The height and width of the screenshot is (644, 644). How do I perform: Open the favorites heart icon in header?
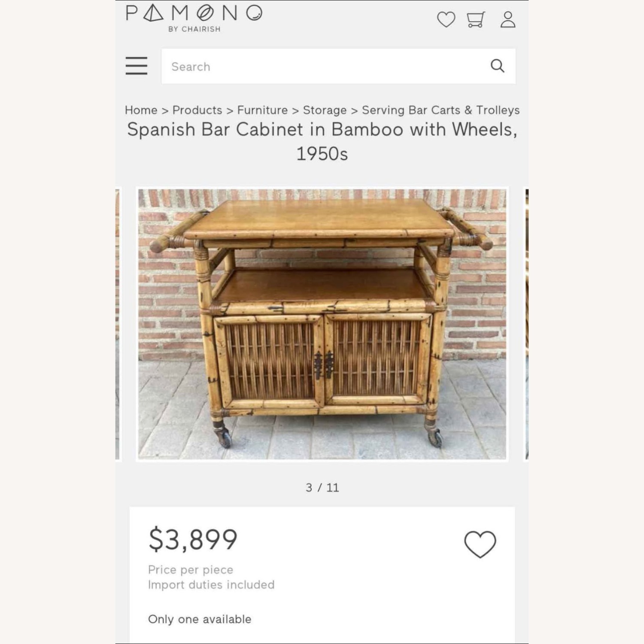(x=446, y=19)
